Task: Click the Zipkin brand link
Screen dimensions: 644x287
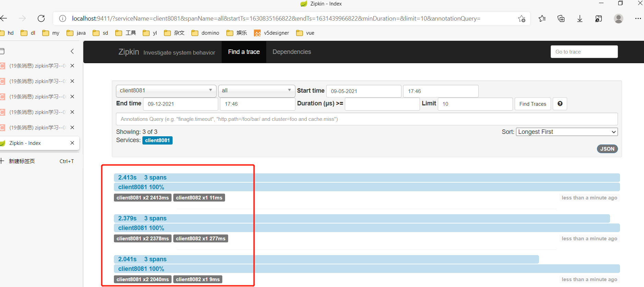Action: pos(129,52)
